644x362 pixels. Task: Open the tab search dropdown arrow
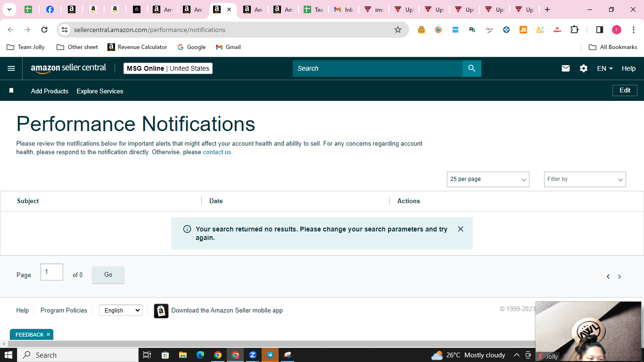pyautogui.click(x=9, y=9)
